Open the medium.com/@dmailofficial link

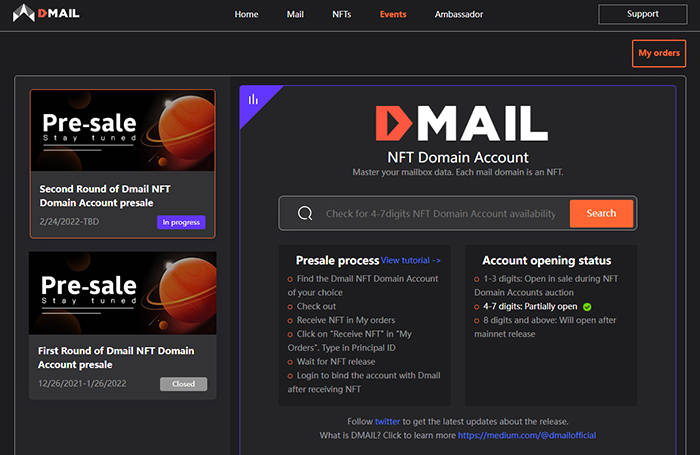pyautogui.click(x=527, y=435)
